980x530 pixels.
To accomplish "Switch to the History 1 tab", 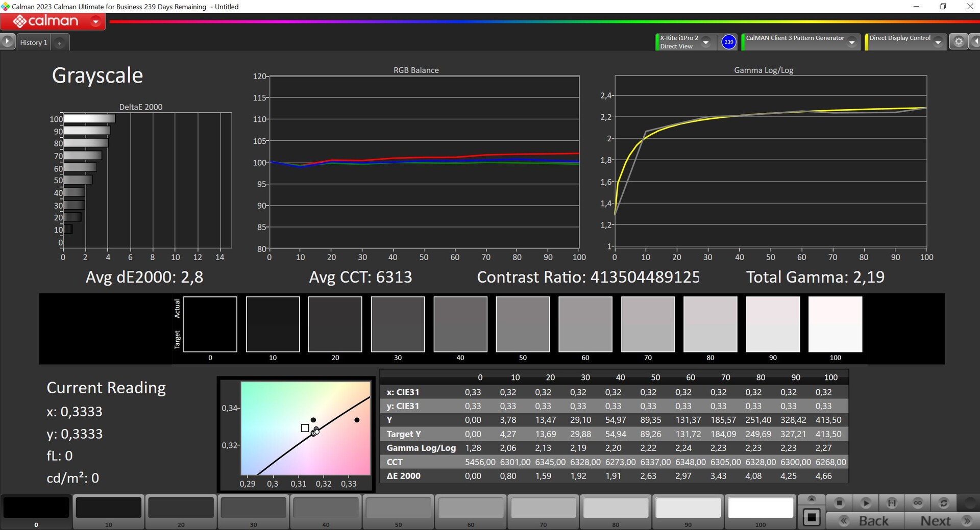I will coord(34,43).
